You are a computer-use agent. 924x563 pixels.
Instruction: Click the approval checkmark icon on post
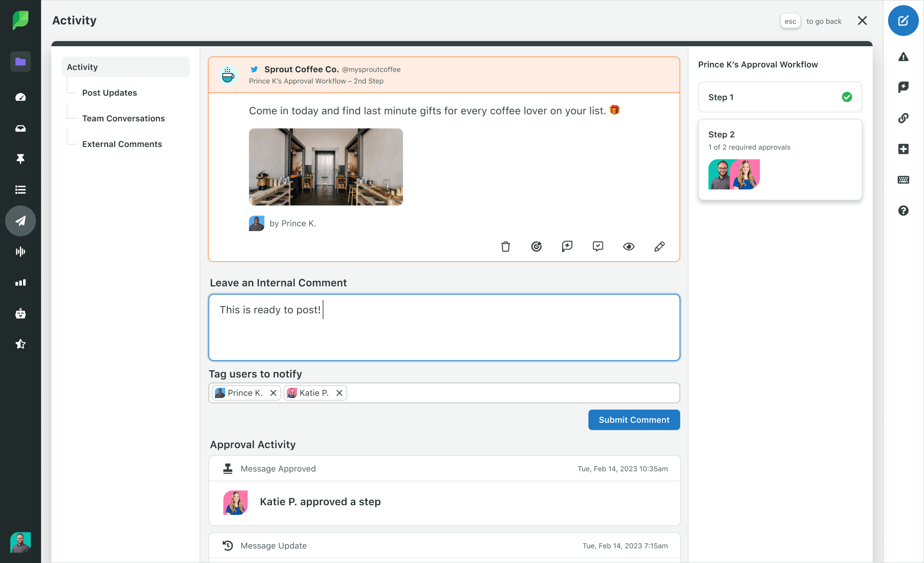pos(598,245)
